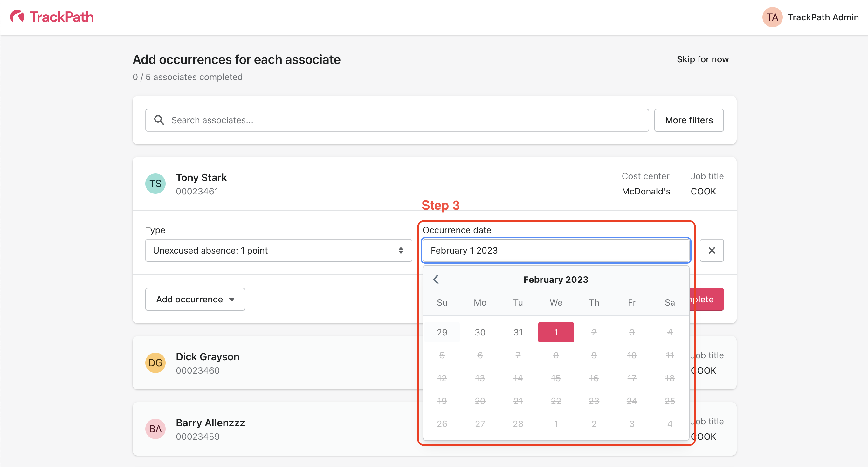Click the Skip for now link
Screen dimensions: 868x467
point(703,59)
